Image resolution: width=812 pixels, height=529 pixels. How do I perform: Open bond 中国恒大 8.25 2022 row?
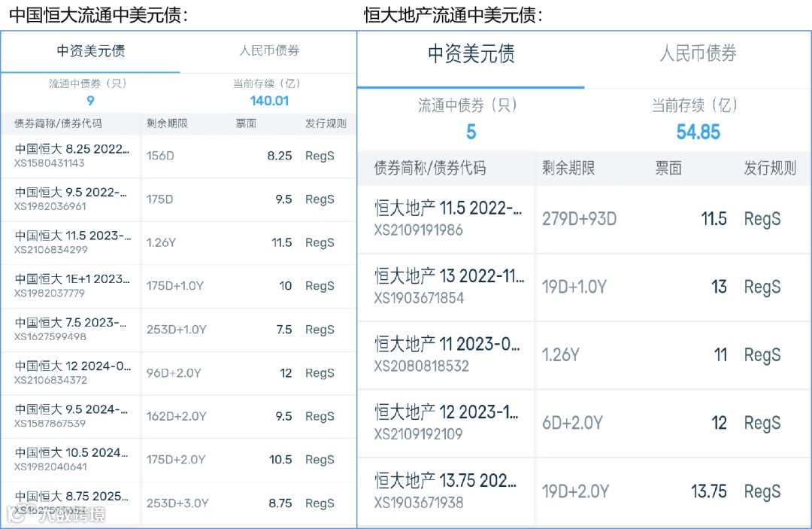[179, 156]
